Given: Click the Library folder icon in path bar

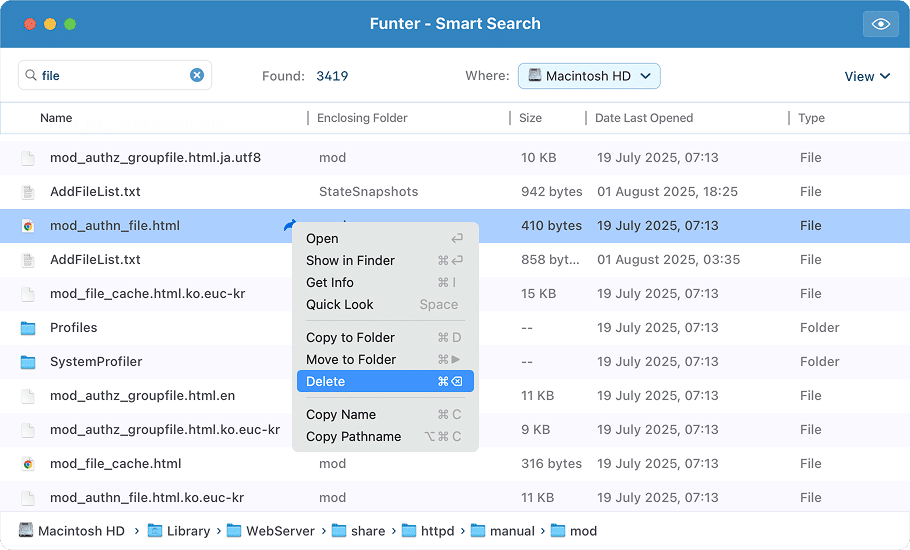Looking at the screenshot, I should click(x=155, y=531).
